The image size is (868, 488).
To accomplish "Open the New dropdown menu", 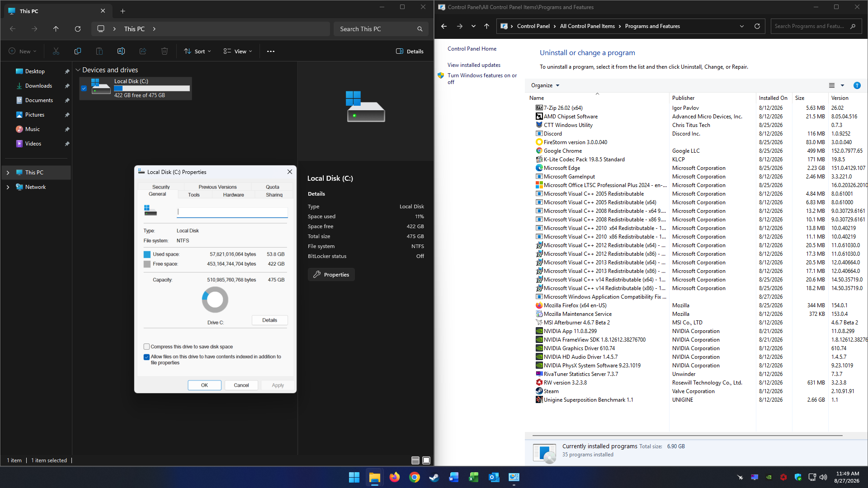I will [x=23, y=52].
